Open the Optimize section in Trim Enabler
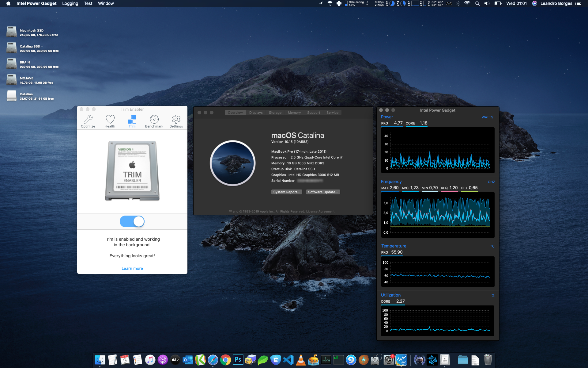588x368 pixels. [88, 121]
